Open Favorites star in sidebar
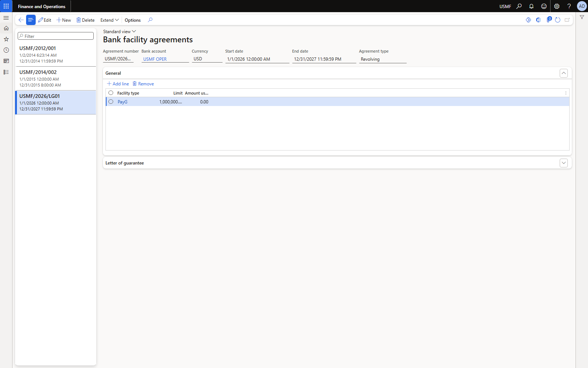 pyautogui.click(x=6, y=39)
